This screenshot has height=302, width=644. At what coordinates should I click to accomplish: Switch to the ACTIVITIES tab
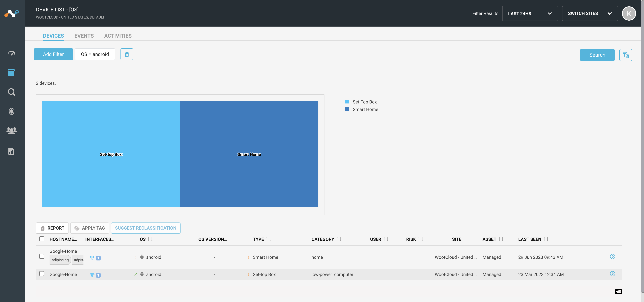click(118, 36)
